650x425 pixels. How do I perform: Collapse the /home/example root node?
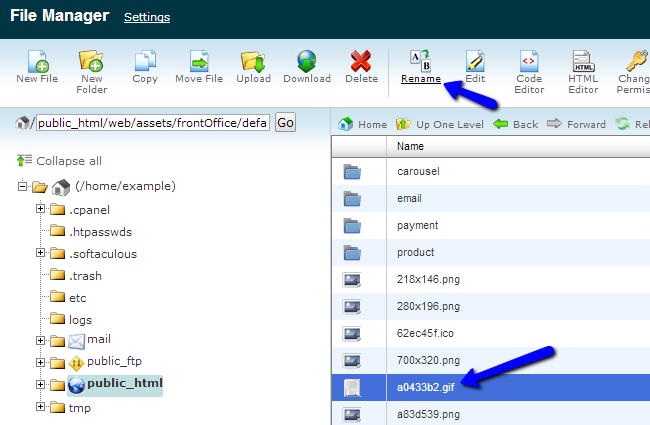click(x=22, y=186)
